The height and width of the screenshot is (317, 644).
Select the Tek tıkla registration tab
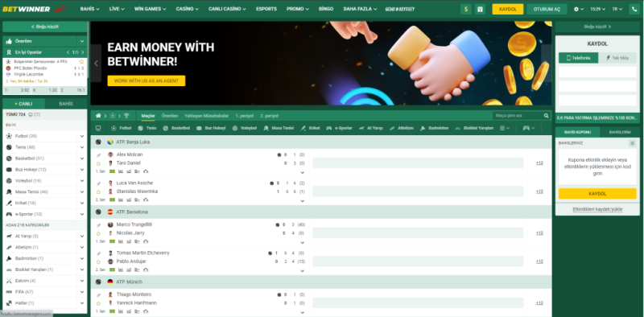coord(617,58)
